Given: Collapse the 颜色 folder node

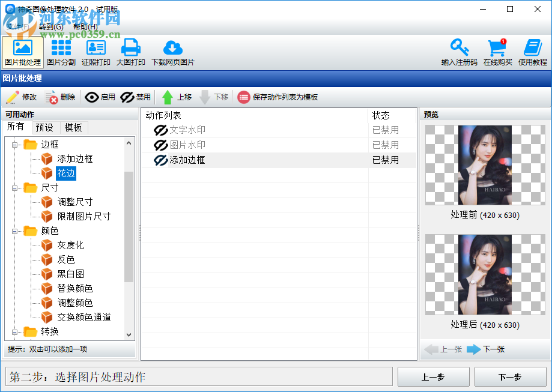Looking at the screenshot, I should pyautogui.click(x=14, y=231).
